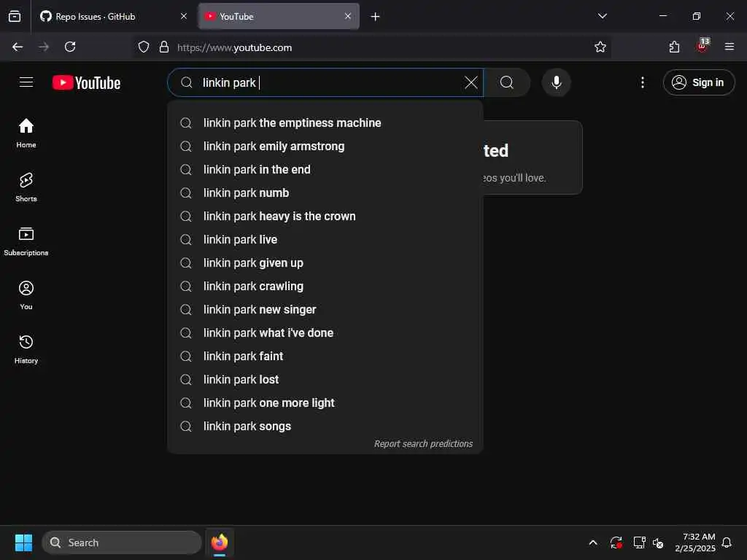The width and height of the screenshot is (747, 560).
Task: Open the tracking protection shield icon
Action: pyautogui.click(x=144, y=47)
